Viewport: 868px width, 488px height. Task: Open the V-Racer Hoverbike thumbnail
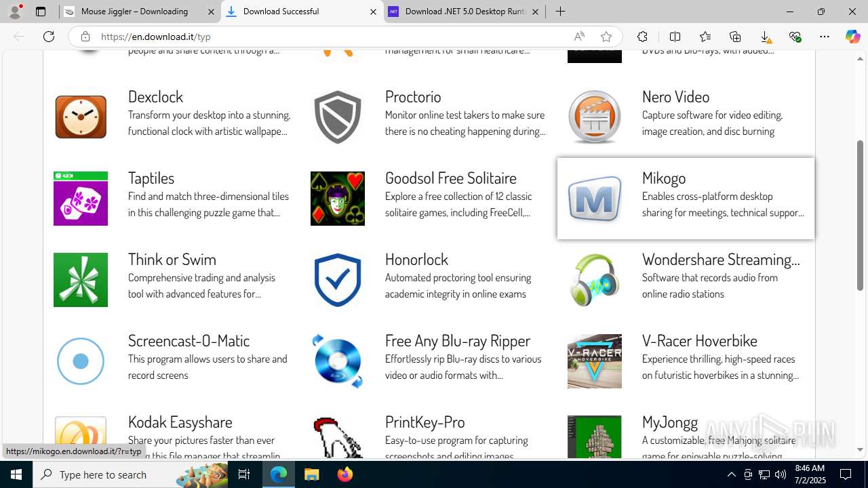click(x=595, y=361)
